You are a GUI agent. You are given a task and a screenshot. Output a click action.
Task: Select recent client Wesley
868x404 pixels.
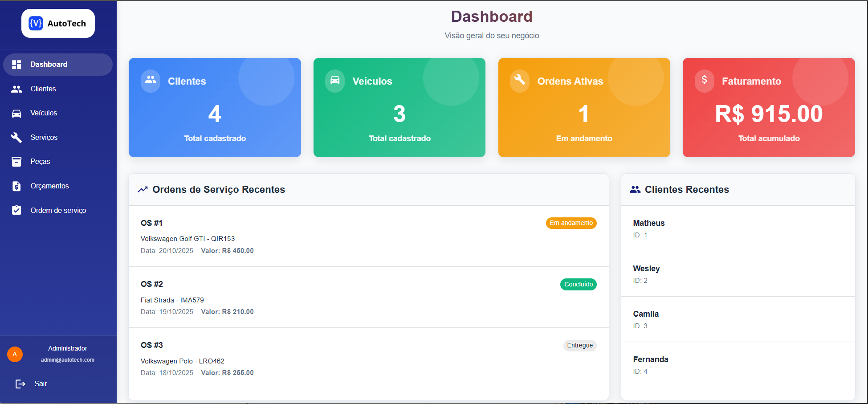(646, 269)
